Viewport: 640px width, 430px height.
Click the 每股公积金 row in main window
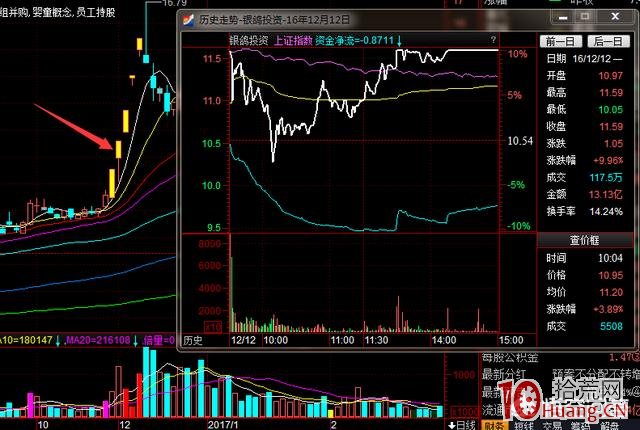point(559,358)
